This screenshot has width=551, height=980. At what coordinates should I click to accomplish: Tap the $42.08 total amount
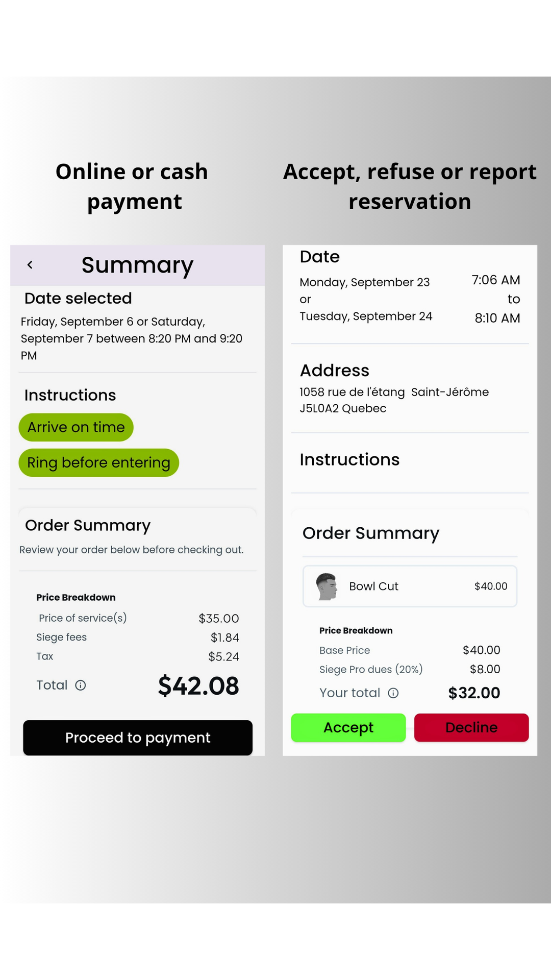[198, 686]
